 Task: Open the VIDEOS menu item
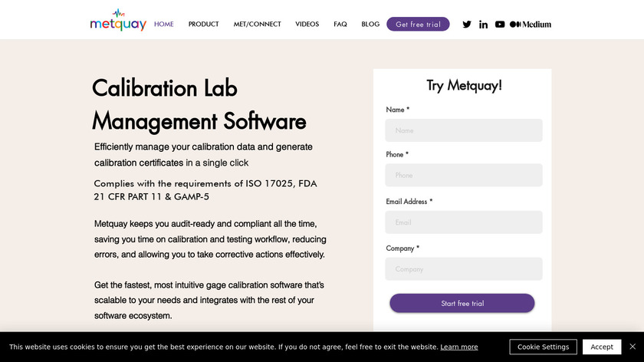pos(307,25)
